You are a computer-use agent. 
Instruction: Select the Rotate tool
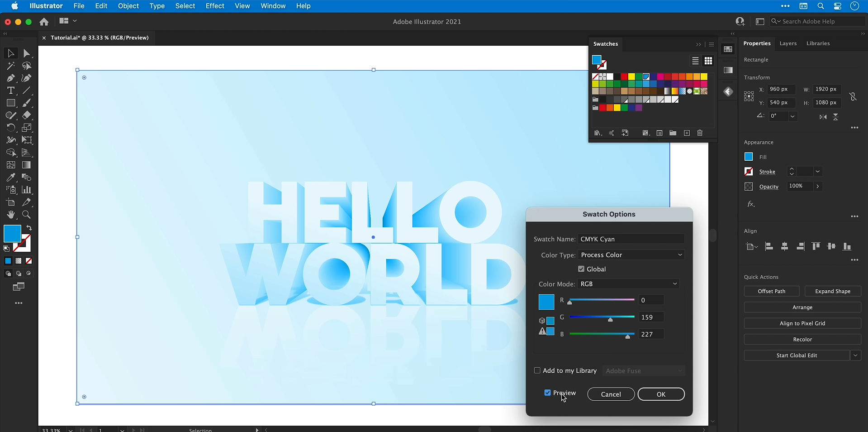click(x=10, y=128)
